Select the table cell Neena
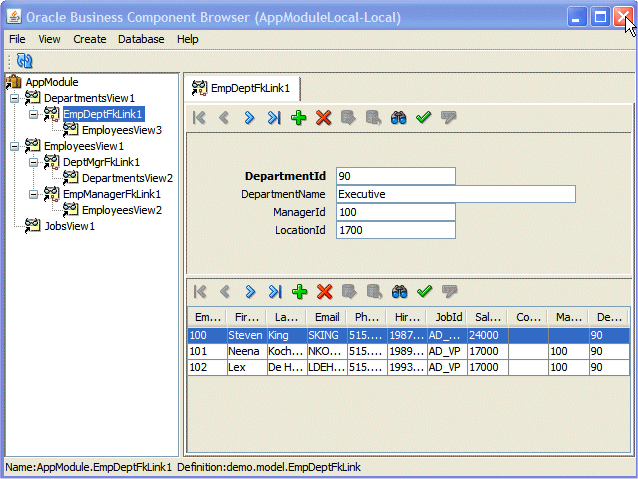The width and height of the screenshot is (638, 479). click(x=247, y=351)
